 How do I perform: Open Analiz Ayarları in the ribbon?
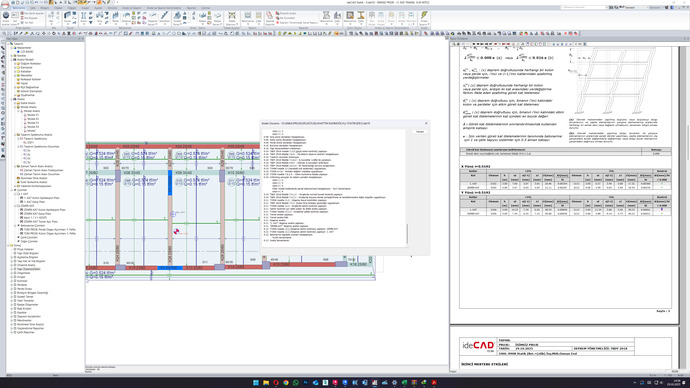(6, 18)
